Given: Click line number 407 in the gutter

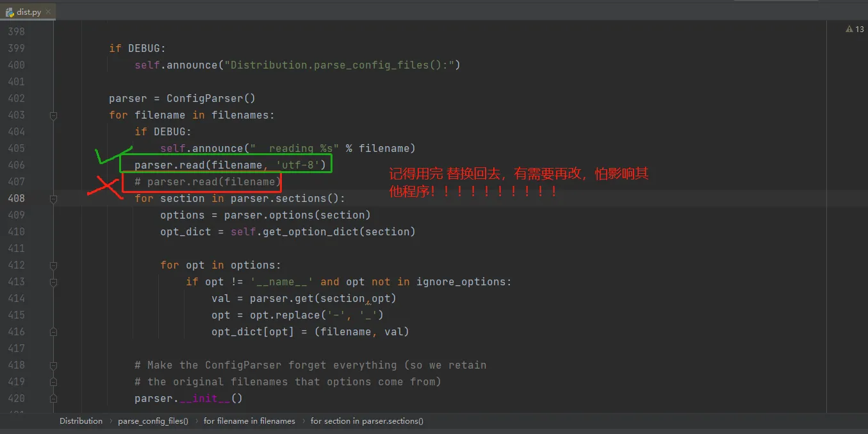Looking at the screenshot, I should 16,182.
